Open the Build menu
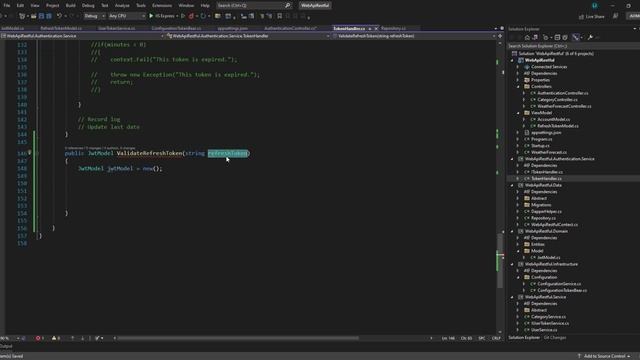This screenshot has height=360, width=640. (71, 5)
